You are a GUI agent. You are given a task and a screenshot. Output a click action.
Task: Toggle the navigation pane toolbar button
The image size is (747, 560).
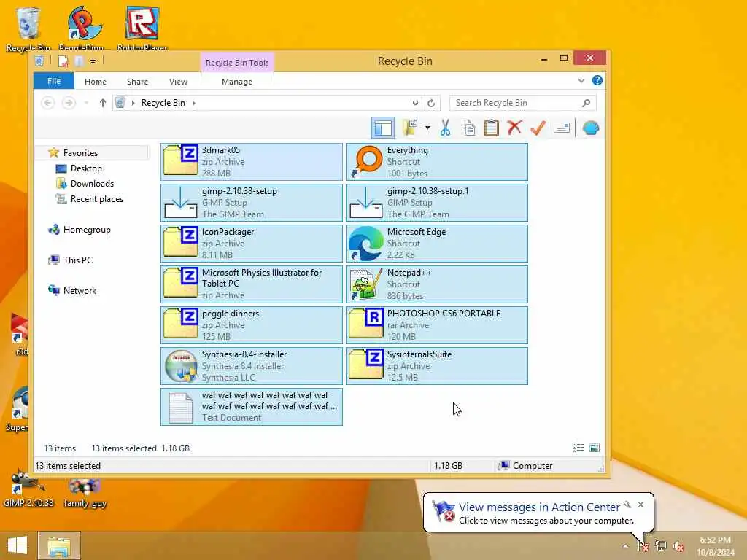tap(383, 128)
